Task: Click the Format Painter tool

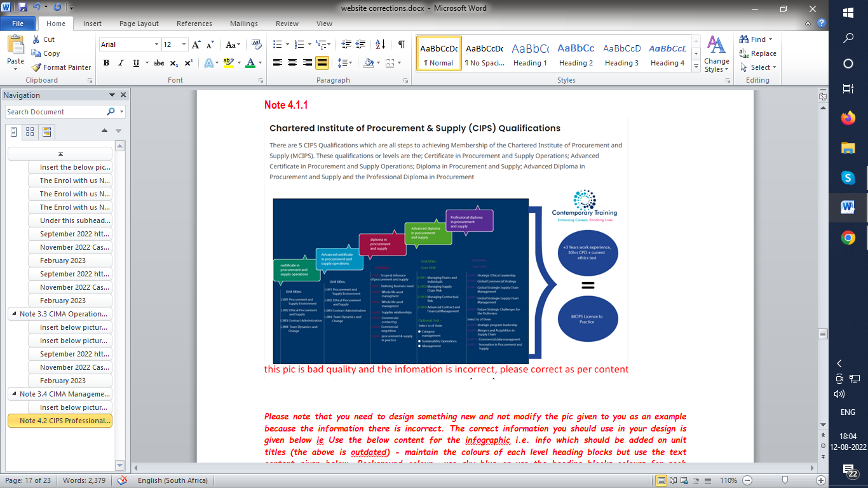Action: pos(62,67)
